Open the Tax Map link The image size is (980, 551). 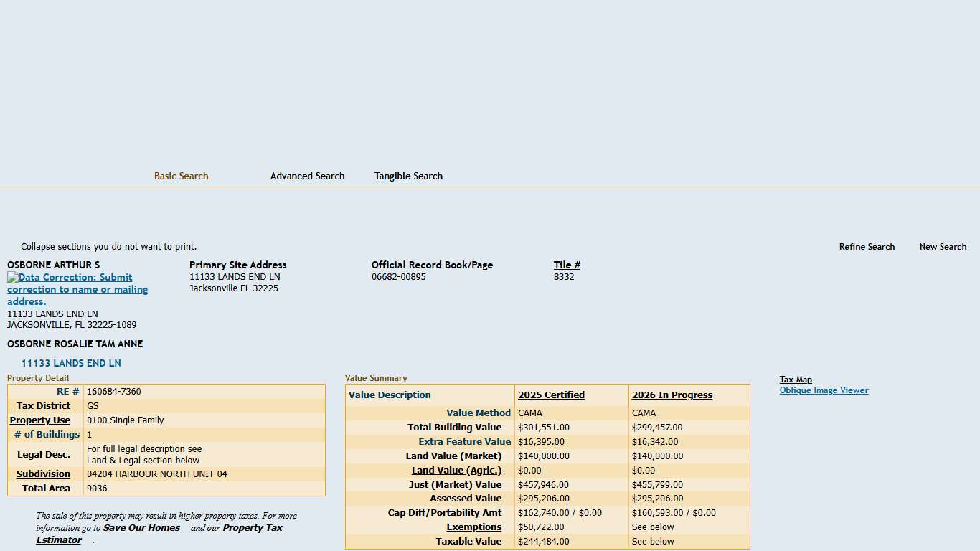(x=796, y=379)
